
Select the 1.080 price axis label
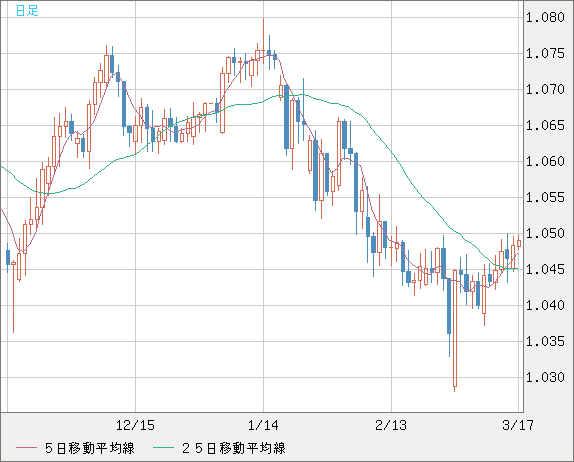pos(545,18)
